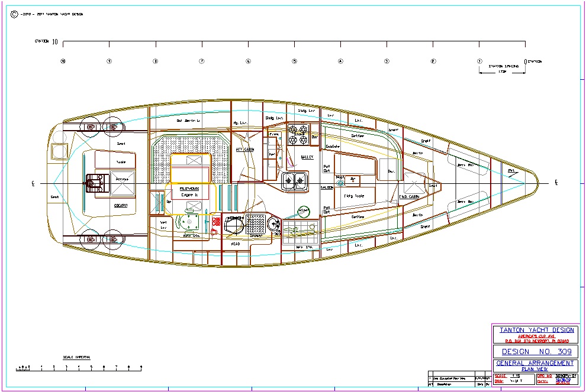The image size is (586, 392).
Task: Click the TANTON YACHT DESIGN title text
Action: (x=537, y=331)
